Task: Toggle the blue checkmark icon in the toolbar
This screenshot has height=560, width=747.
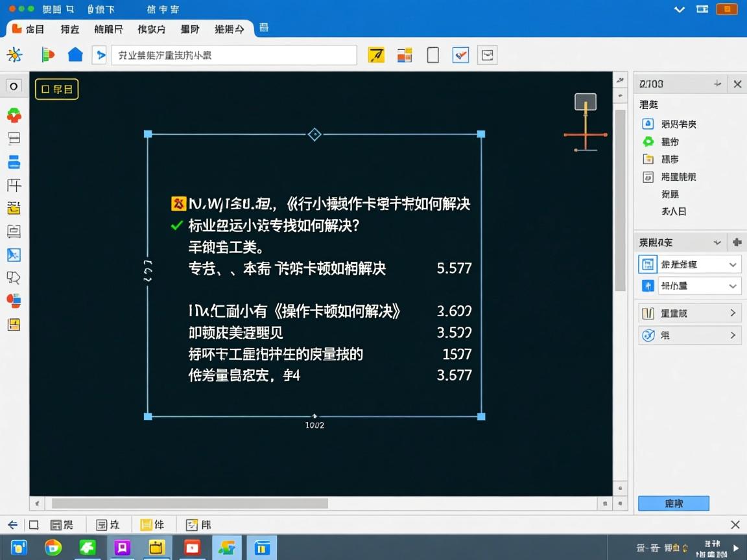Action: click(460, 55)
